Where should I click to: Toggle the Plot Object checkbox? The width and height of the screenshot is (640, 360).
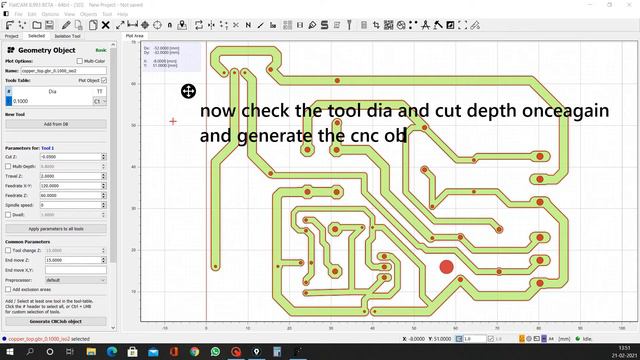104,80
